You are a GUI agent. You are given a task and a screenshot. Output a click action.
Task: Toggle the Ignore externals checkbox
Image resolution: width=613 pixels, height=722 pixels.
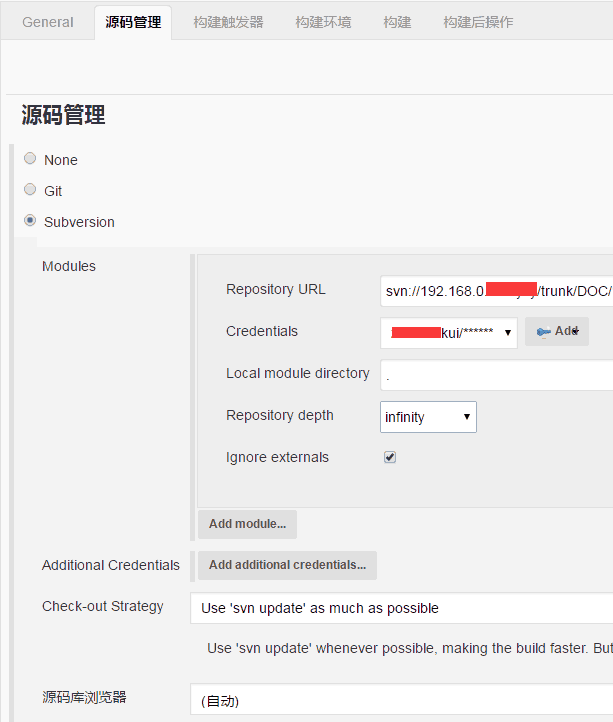(390, 457)
